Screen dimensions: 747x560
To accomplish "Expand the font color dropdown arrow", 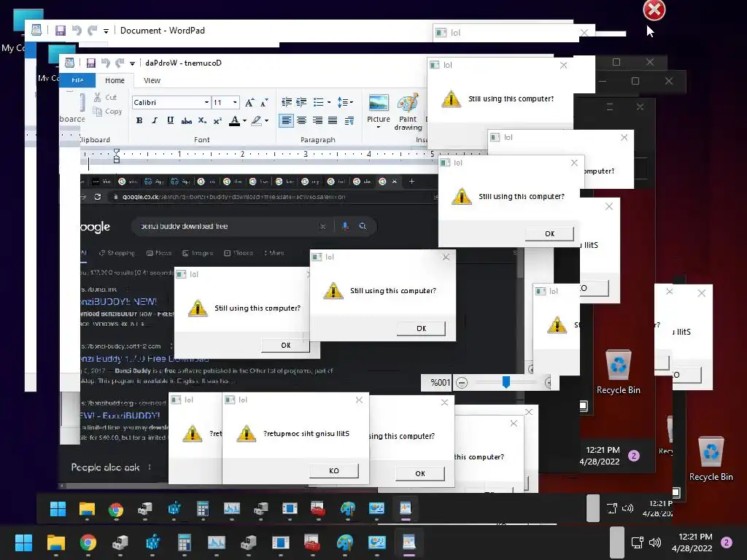I will [x=244, y=121].
